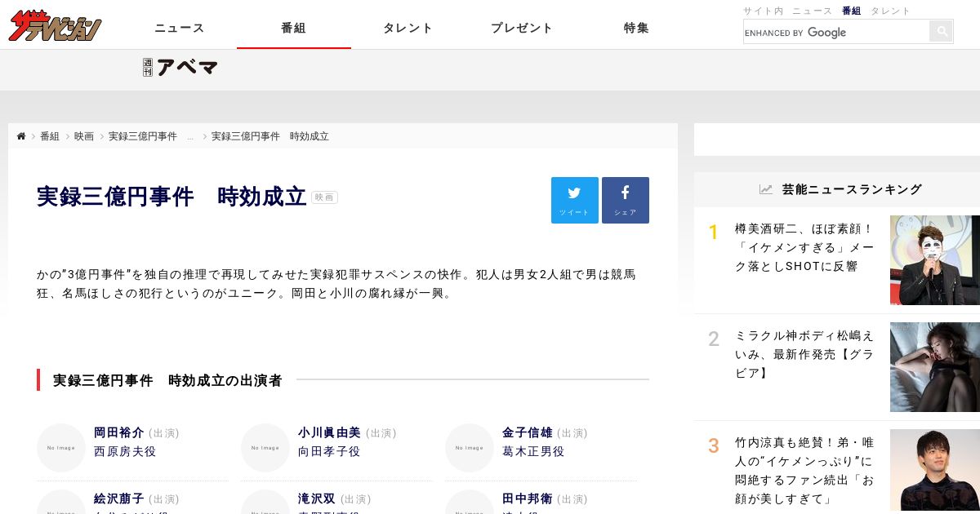Open cast member 小川眞由美 profile link

click(x=329, y=432)
